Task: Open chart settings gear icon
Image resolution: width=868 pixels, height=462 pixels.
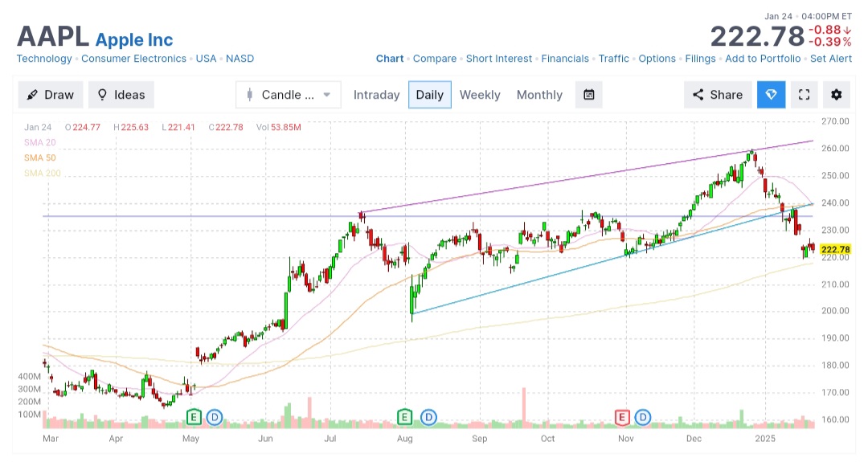Action: point(837,95)
